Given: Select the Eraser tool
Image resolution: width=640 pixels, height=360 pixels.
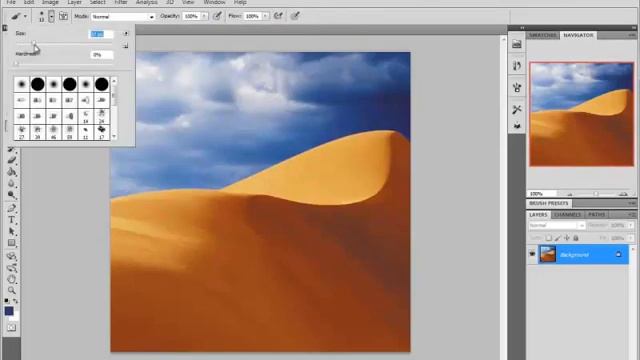Looking at the screenshot, I should [11, 160].
